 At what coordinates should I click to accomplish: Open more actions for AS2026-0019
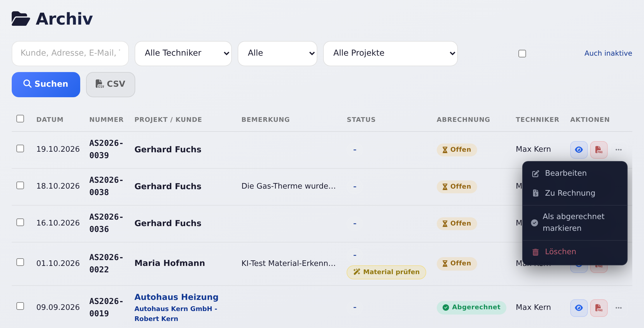(x=619, y=308)
